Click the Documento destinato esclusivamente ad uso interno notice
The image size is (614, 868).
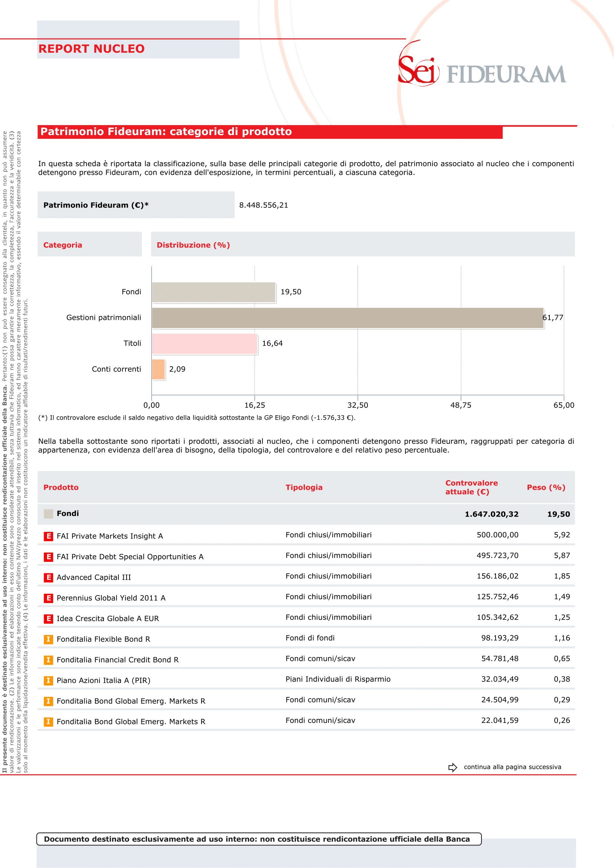point(259,839)
